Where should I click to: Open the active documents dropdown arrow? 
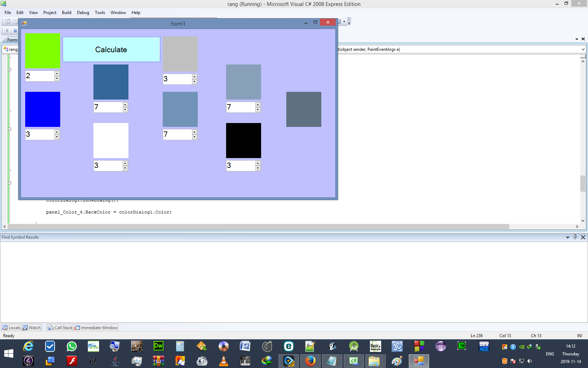576,39
